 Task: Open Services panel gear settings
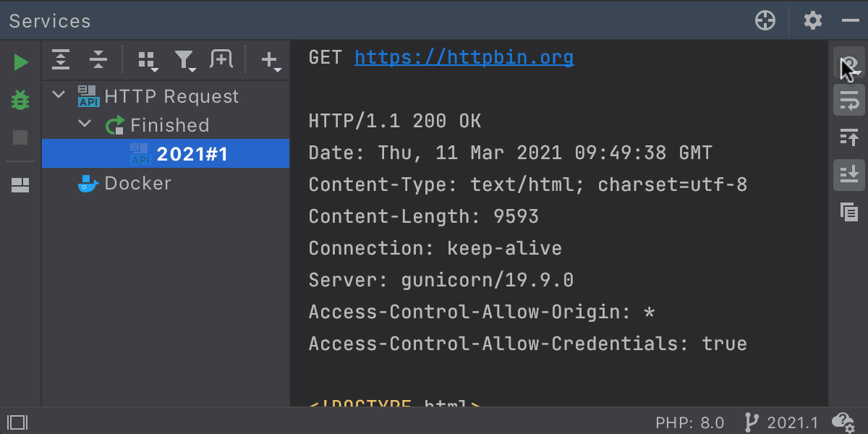click(813, 20)
